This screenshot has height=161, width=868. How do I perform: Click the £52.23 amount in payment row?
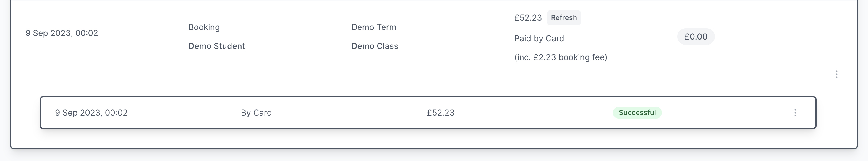click(441, 113)
